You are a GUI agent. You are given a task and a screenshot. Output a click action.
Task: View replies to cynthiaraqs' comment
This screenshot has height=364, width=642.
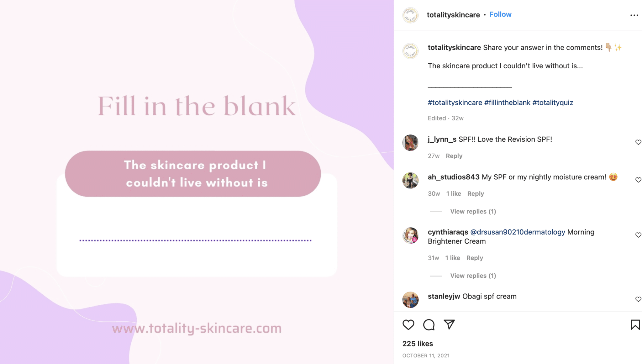point(473,276)
